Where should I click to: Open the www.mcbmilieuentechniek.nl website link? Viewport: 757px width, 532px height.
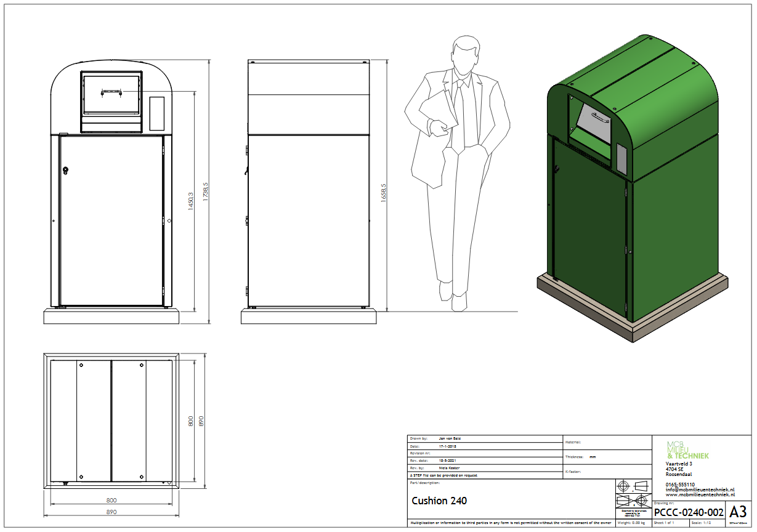pos(700,494)
